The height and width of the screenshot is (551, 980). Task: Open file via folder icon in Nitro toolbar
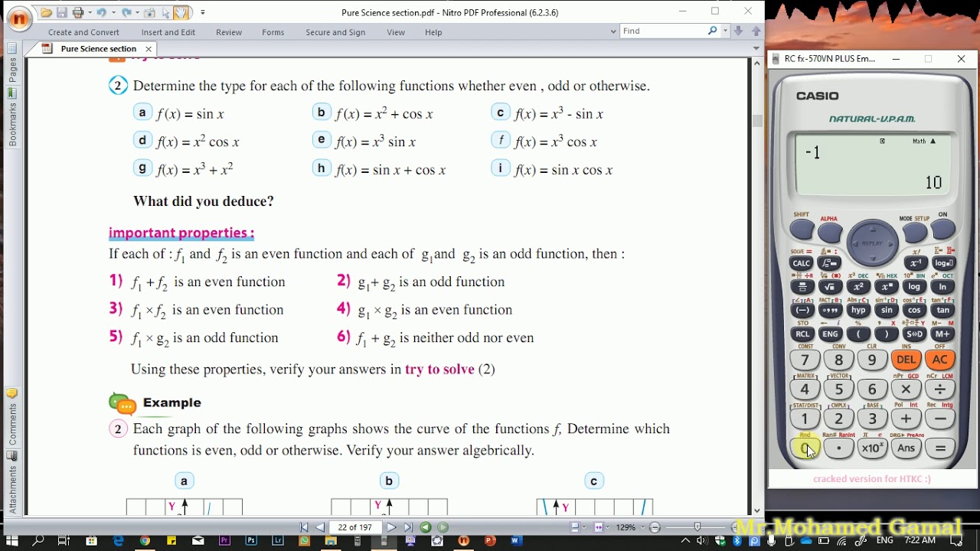coord(46,12)
